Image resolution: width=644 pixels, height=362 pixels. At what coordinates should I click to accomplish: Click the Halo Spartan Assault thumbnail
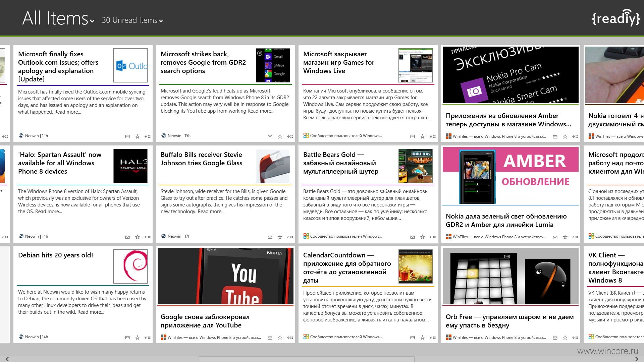[130, 166]
